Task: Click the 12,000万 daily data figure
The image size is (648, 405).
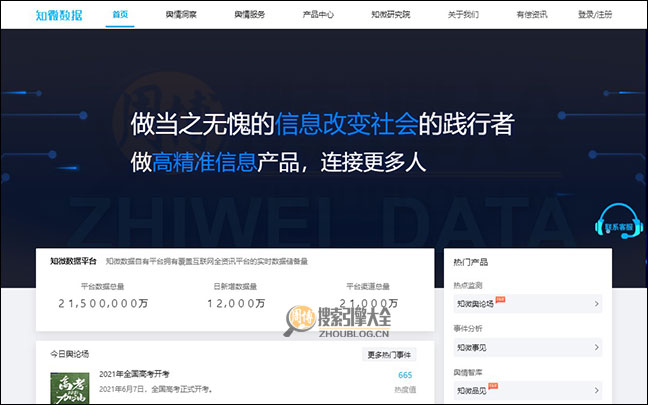Action: click(x=236, y=304)
